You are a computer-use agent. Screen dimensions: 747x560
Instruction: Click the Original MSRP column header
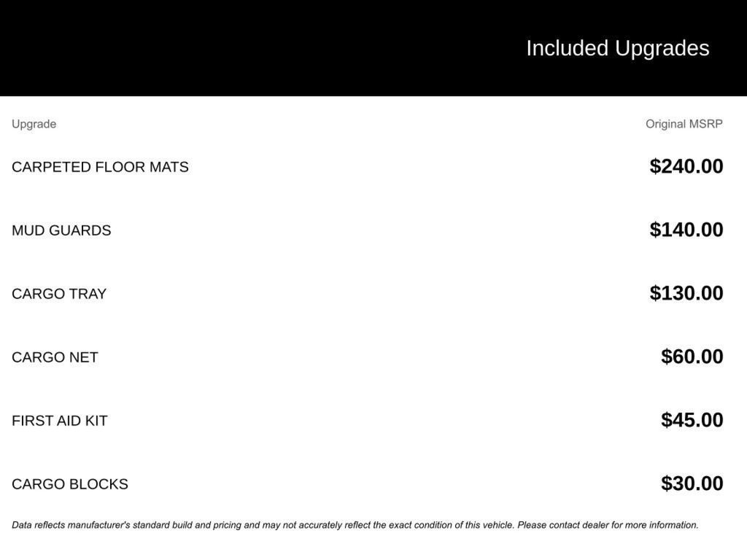pos(684,124)
